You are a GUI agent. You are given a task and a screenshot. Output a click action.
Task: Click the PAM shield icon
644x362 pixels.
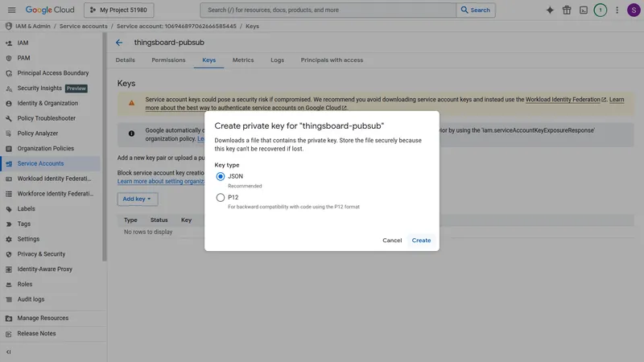click(x=9, y=58)
